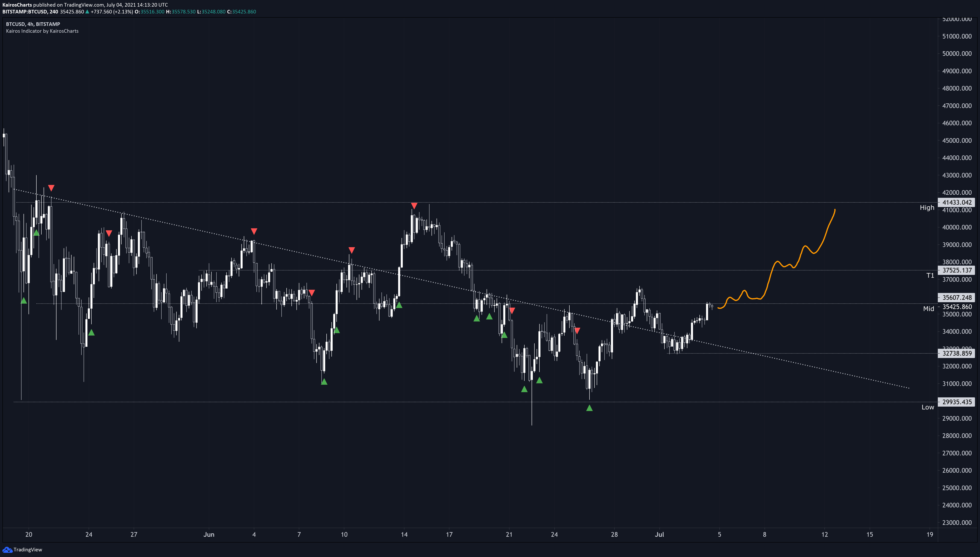Click the 35607.248 Mid level label
Viewport: 980px width, 557px height.
[957, 297]
